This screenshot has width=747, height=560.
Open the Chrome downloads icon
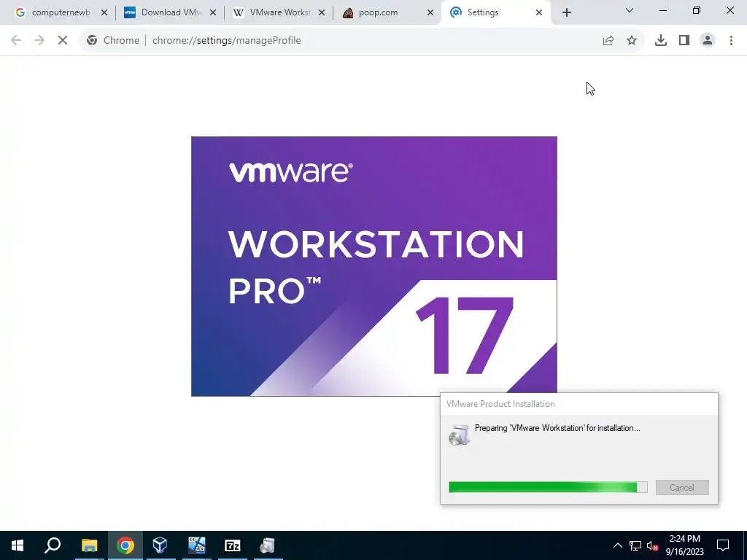click(x=661, y=41)
